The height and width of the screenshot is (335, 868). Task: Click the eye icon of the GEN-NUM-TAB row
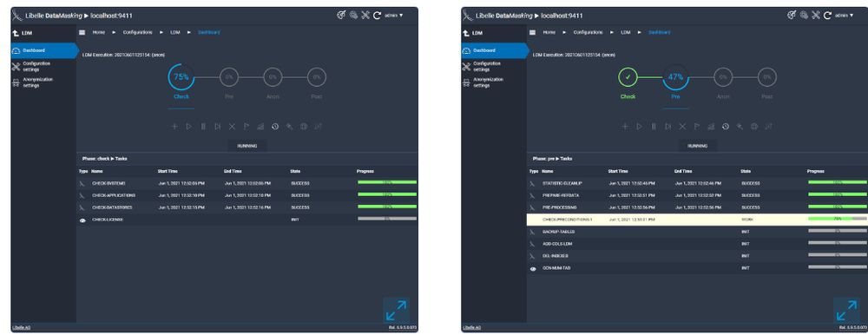click(533, 268)
